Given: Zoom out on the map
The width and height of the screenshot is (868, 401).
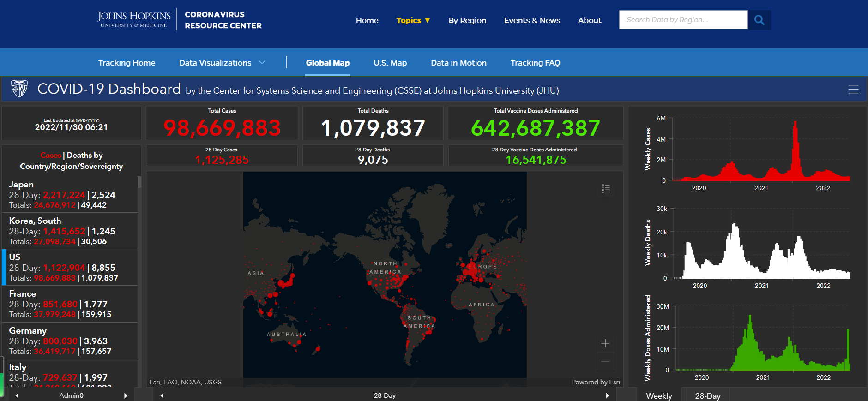Looking at the screenshot, I should [605, 361].
